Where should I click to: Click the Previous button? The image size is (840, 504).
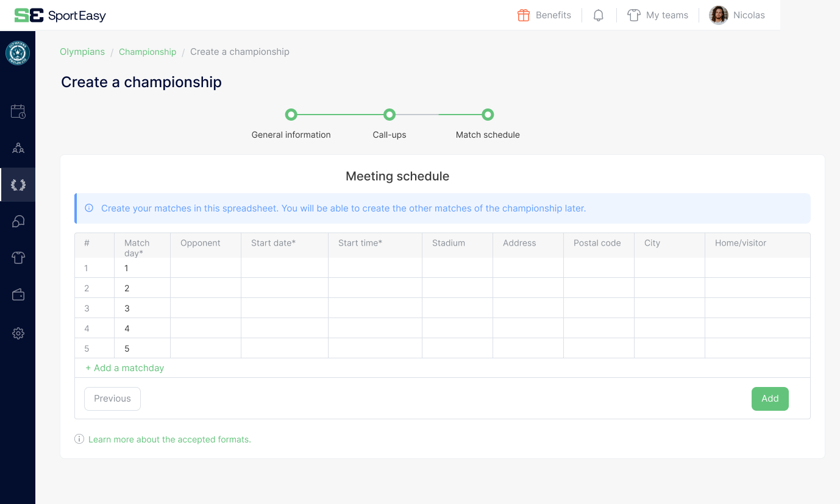point(112,399)
